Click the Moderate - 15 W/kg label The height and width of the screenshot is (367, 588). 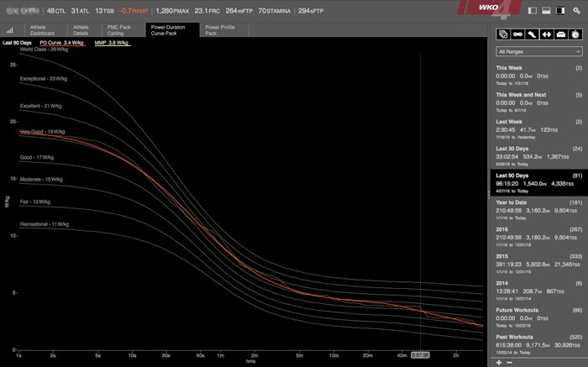tap(41, 180)
